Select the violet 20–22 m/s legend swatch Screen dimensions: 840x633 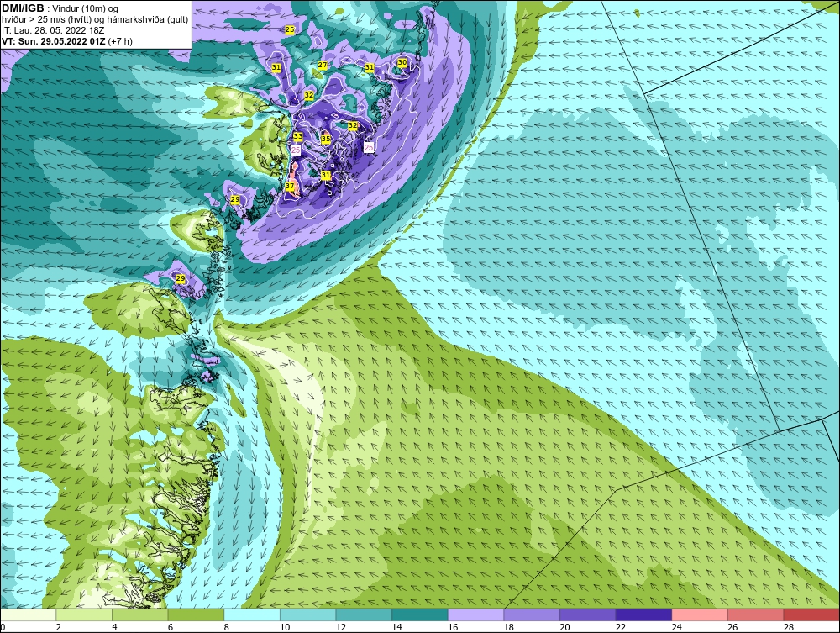tap(588, 615)
